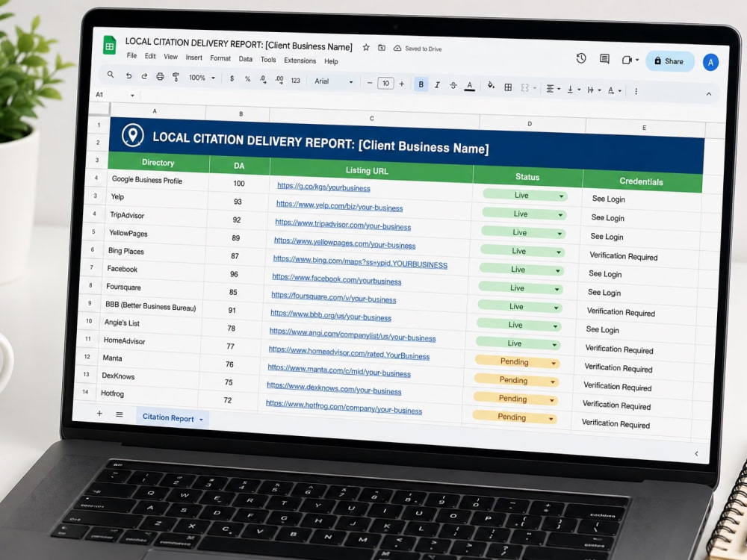
Task: Click the search magnifier in toolbar
Action: 111,75
